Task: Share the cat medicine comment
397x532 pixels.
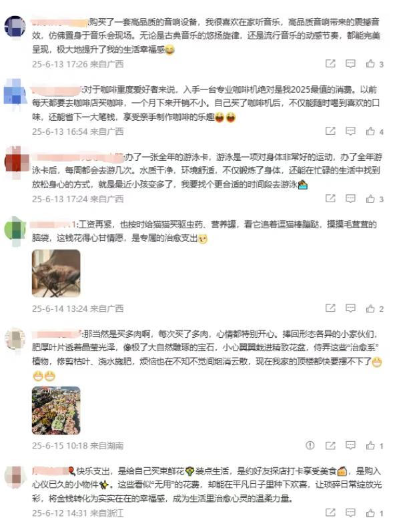Action: 330,308
